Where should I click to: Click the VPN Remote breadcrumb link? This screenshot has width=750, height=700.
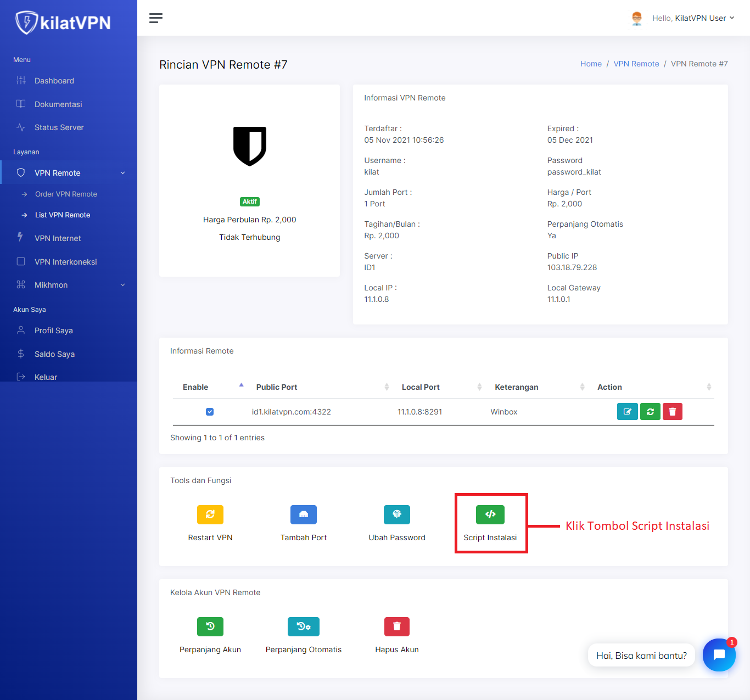pos(636,64)
